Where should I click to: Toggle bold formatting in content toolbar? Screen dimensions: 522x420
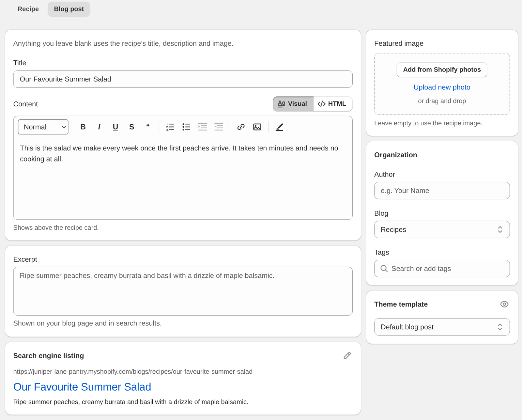point(83,127)
